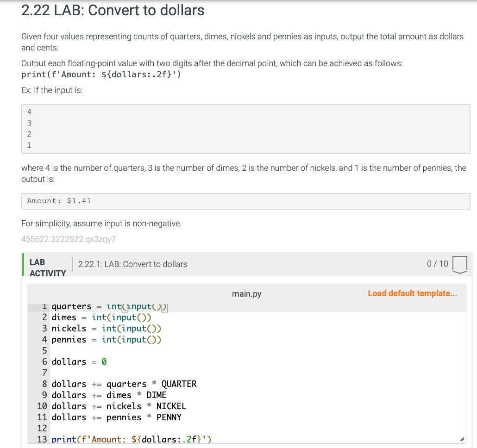Click code line 11 pennies * PENNY
This screenshot has height=448, width=477.
point(117,417)
